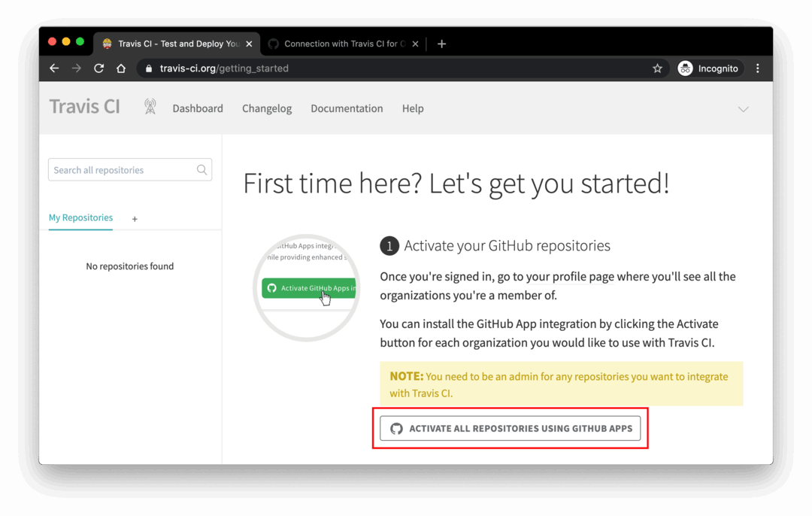Viewport: 812px width, 516px height.
Task: Click the Search all repositories field
Action: pyautogui.click(x=120, y=170)
